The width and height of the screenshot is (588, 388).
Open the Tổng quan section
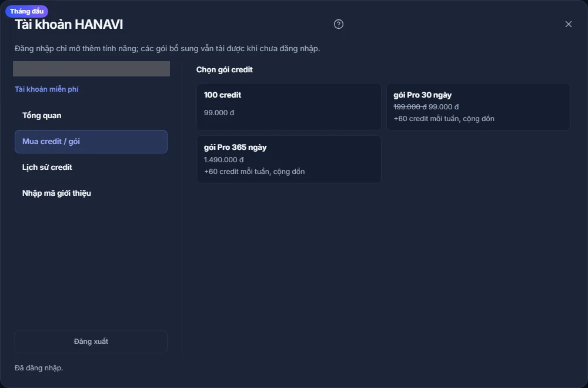tap(91, 115)
